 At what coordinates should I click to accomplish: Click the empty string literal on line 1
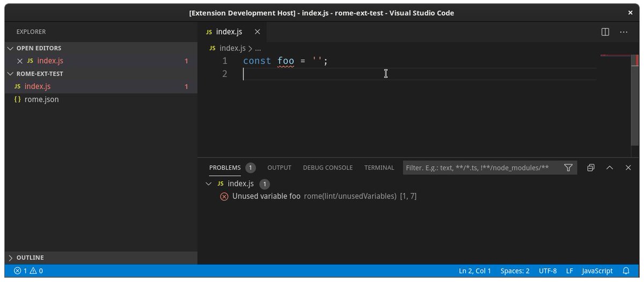(x=318, y=61)
